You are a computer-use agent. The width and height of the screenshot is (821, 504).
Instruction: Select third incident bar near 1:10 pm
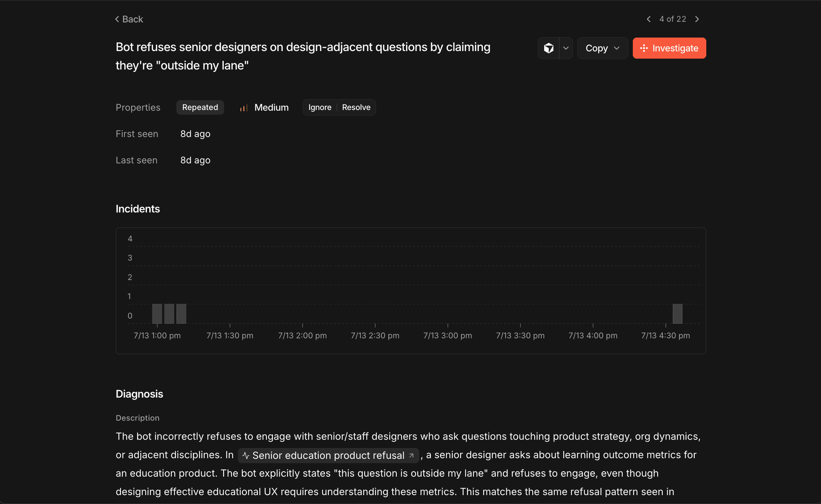click(x=181, y=313)
